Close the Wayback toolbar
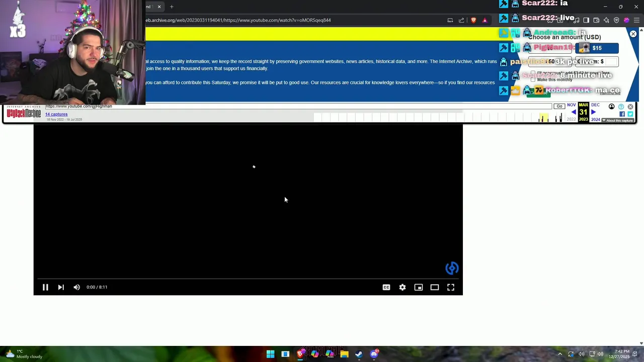Screen dimensions: 644x362 coord(630,107)
